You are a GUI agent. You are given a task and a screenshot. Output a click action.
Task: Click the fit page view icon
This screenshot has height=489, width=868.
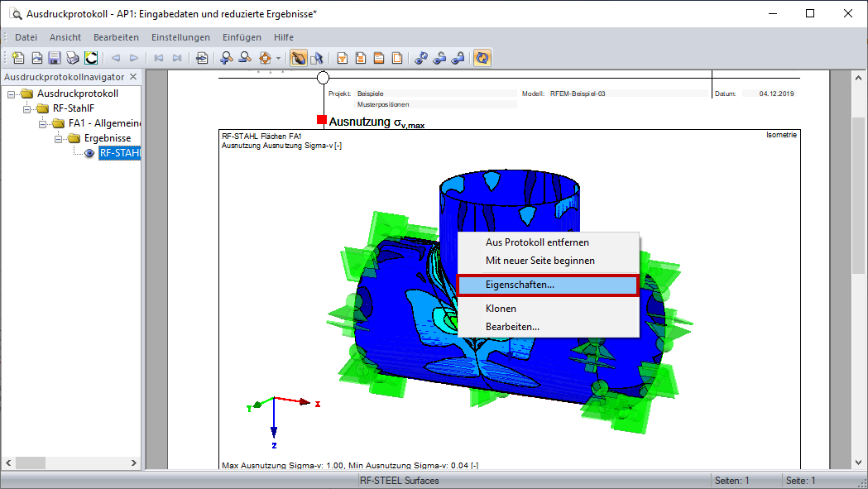click(265, 58)
